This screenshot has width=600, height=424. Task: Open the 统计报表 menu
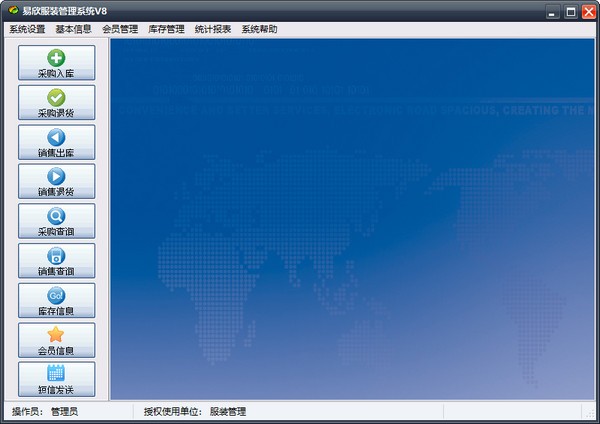[x=213, y=29]
